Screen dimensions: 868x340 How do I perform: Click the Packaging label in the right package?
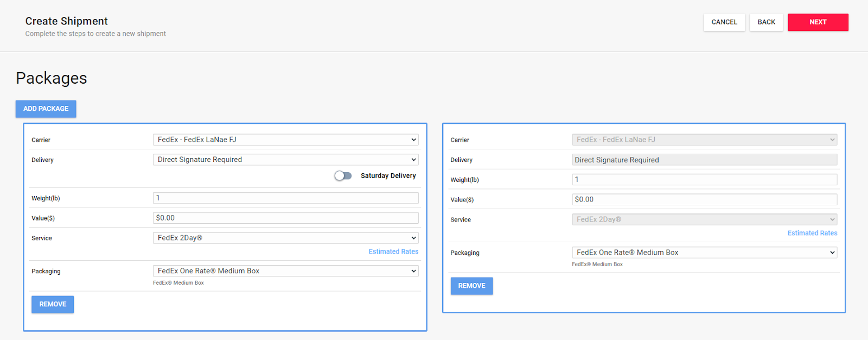465,253
